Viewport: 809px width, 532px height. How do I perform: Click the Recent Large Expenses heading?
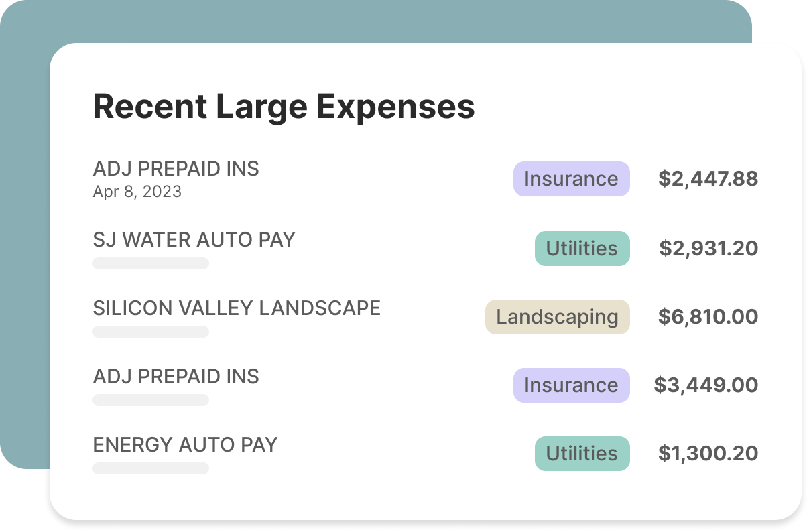[x=284, y=107]
